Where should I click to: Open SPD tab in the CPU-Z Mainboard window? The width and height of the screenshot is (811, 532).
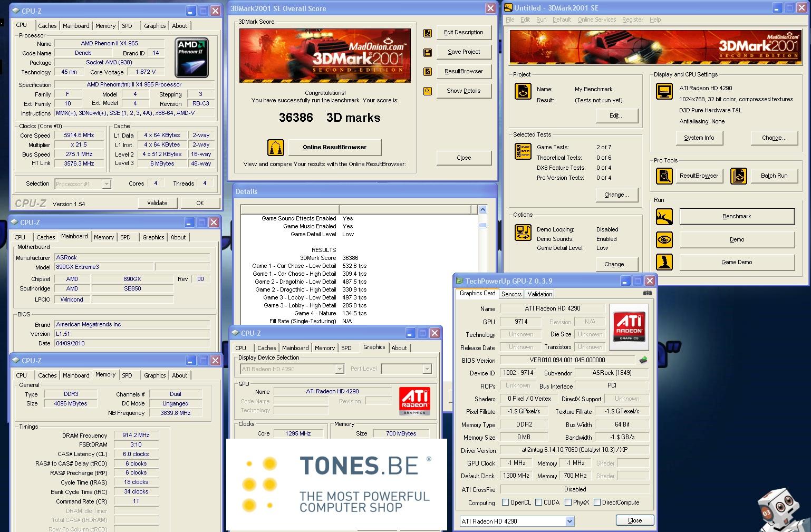click(125, 237)
